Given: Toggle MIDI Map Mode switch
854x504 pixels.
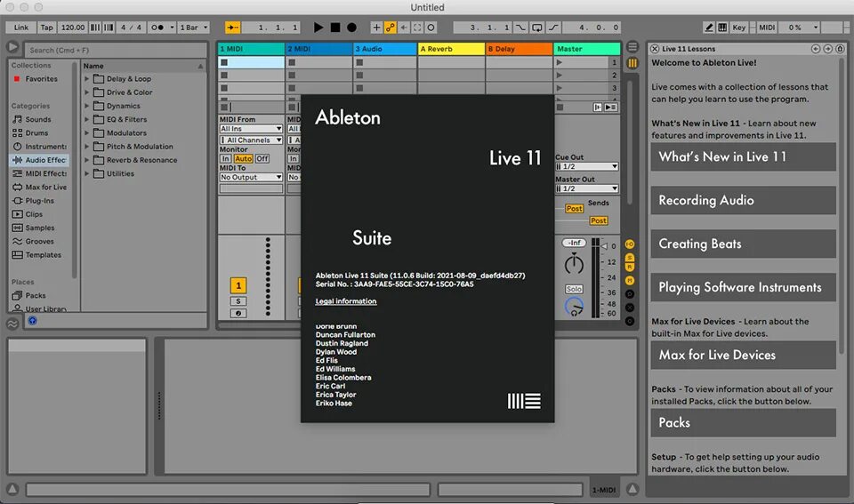Looking at the screenshot, I should [767, 28].
